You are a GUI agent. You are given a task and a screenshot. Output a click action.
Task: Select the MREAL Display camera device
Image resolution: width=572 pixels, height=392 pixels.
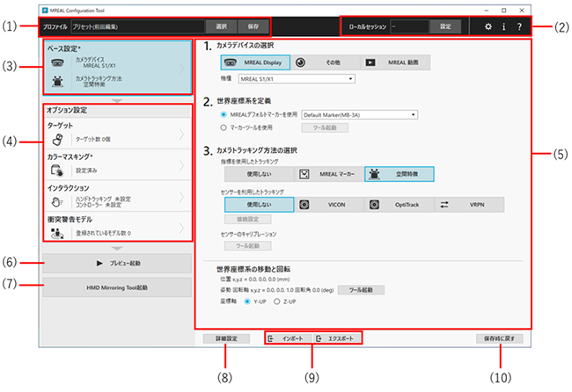(x=255, y=62)
